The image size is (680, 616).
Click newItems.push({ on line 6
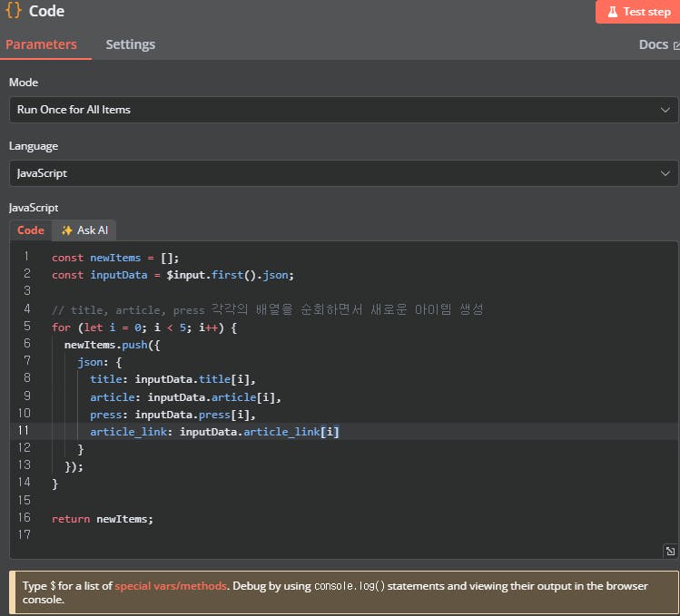click(113, 345)
